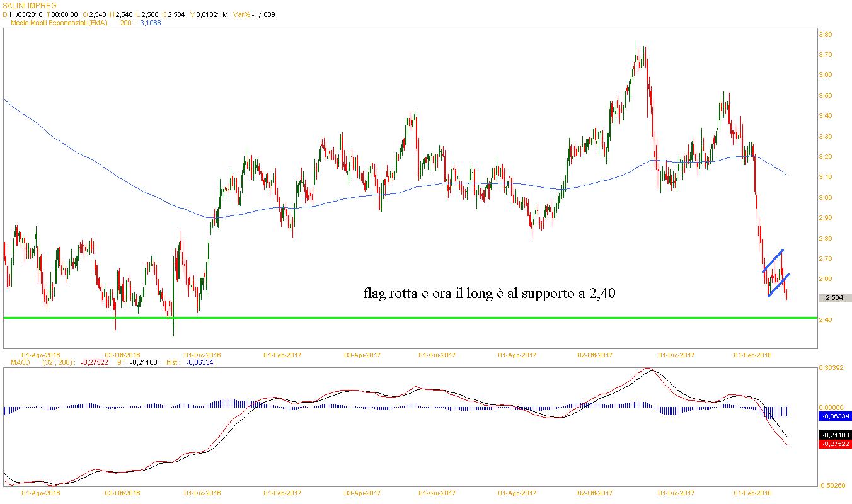Click the 01-Giu-2017 date on MACD panel axis

[437, 493]
